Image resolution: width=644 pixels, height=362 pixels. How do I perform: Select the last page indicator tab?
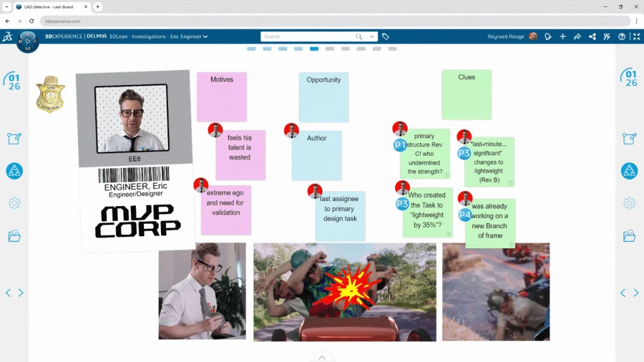[x=392, y=49]
